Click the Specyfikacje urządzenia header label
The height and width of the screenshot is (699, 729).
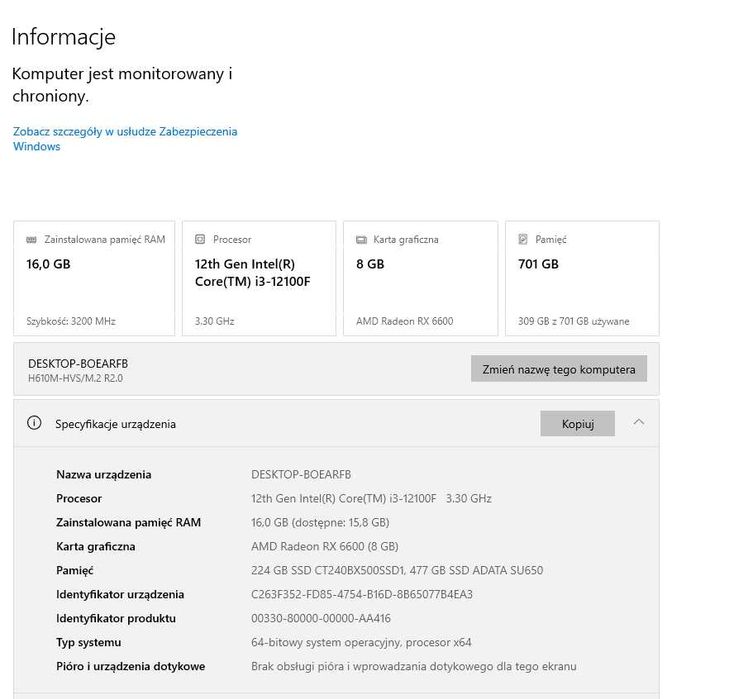[x=115, y=424]
